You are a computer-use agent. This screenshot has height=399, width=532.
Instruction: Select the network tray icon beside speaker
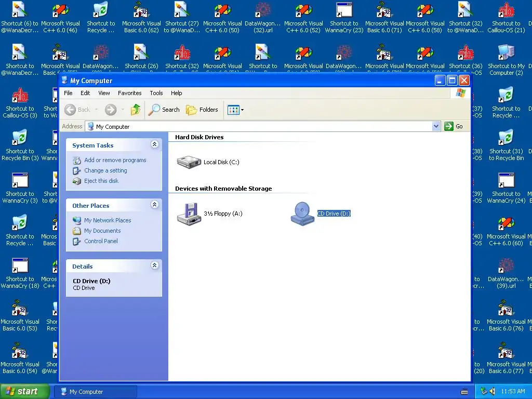pyautogui.click(x=484, y=392)
